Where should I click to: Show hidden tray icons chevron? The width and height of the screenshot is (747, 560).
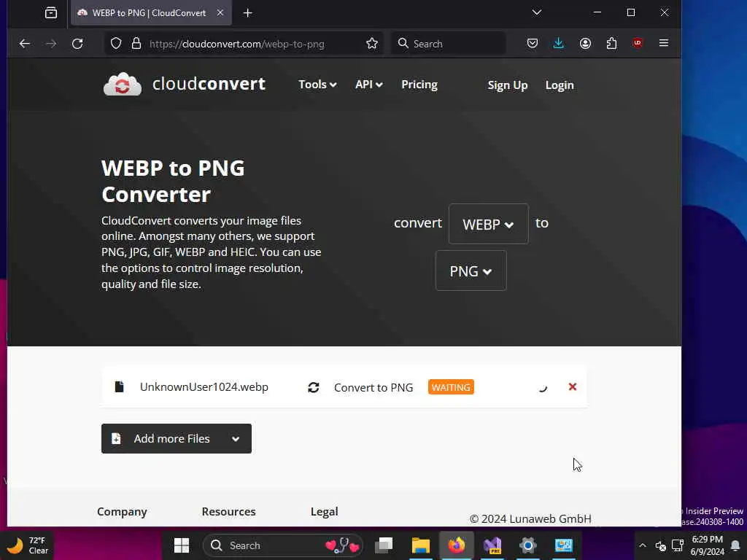[643, 545]
